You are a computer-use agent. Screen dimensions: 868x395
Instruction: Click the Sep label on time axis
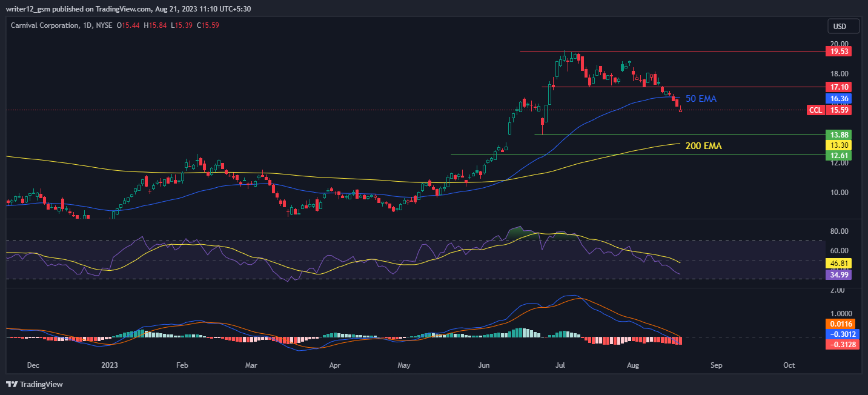pos(716,365)
